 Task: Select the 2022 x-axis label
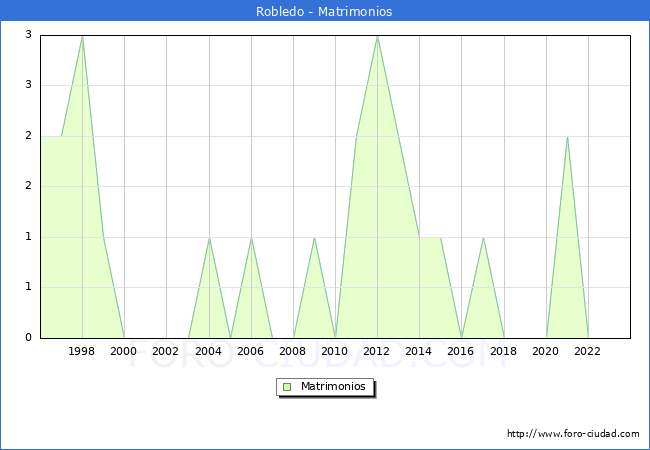[588, 351]
